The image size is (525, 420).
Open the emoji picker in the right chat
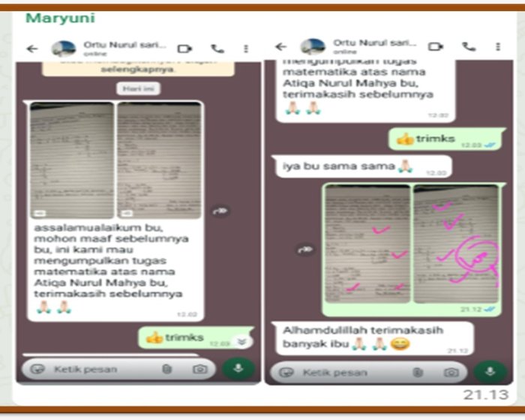click(x=286, y=373)
